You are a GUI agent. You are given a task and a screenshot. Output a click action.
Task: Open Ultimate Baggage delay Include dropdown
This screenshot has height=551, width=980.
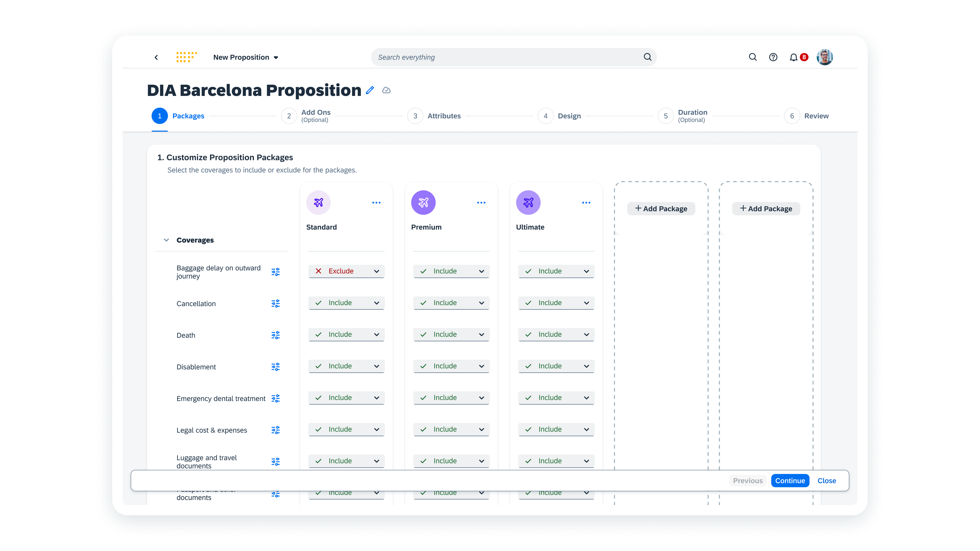(x=556, y=271)
